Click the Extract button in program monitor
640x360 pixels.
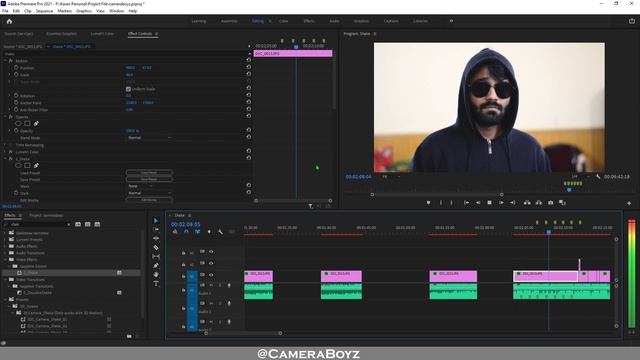coord(539,202)
